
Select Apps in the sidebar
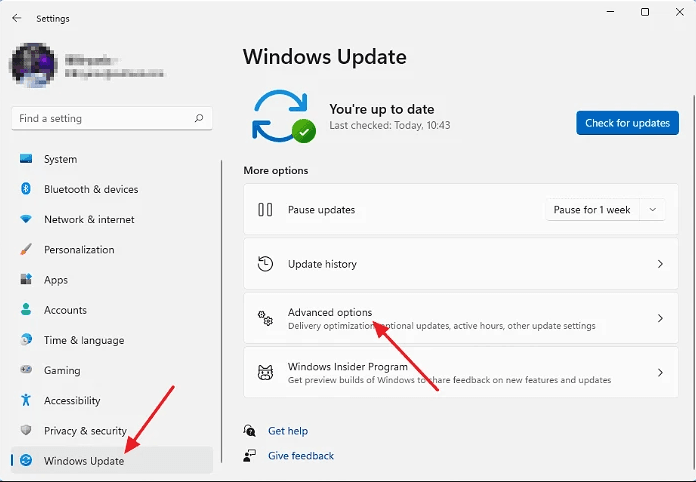pyautogui.click(x=112, y=280)
